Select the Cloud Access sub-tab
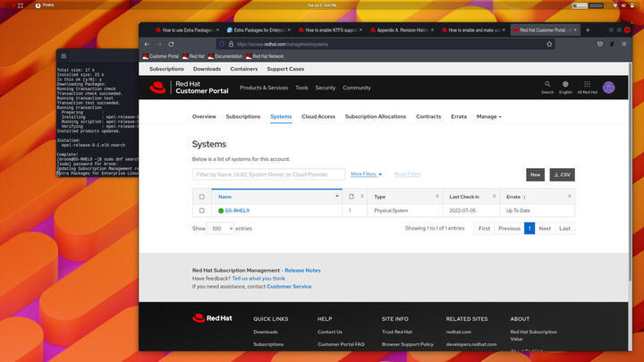Screen dimensions: 644x362 (318, 116)
